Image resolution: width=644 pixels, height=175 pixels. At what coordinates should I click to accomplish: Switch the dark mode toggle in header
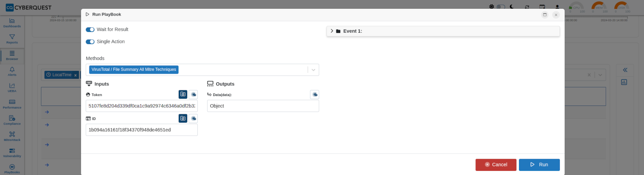(501, 7)
